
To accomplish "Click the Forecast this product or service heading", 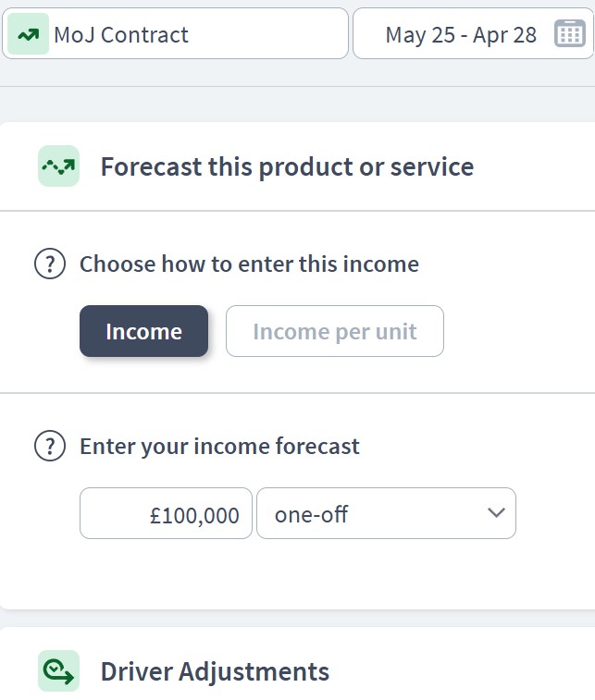I will coord(287,167).
